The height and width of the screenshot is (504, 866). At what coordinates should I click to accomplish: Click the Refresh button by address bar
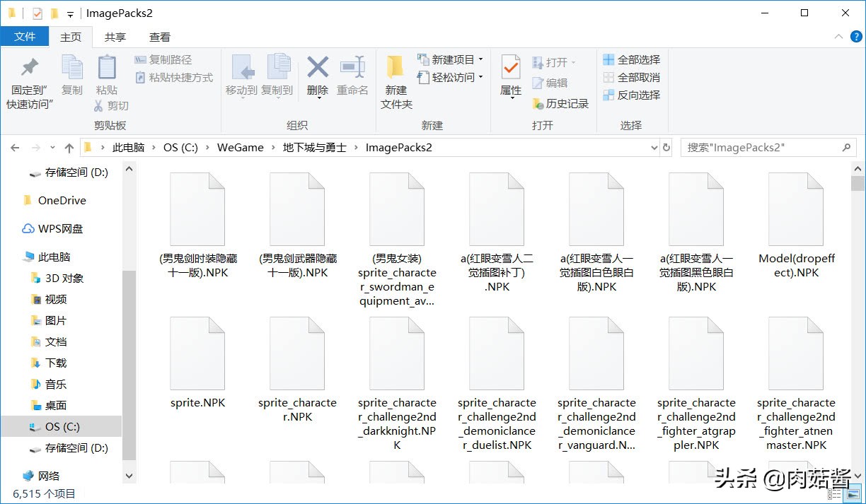point(666,148)
